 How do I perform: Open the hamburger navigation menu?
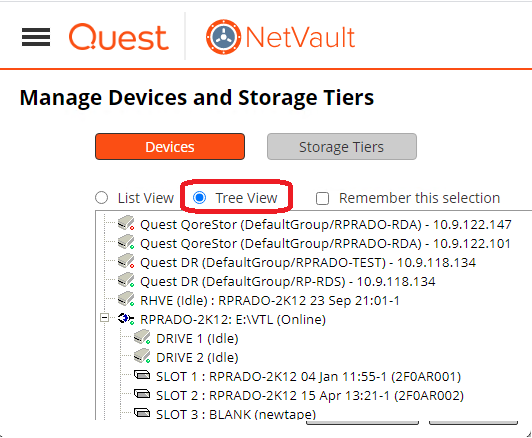[x=36, y=37]
